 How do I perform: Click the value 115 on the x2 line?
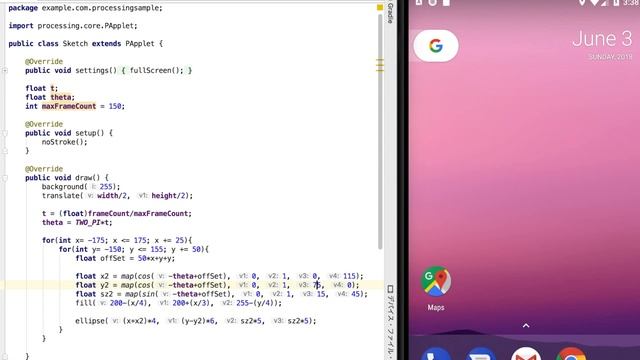click(x=350, y=276)
